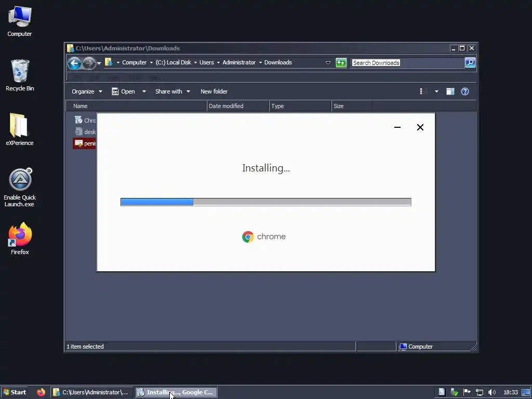Expand arrow before Users in breadcrumb
This screenshot has height=399, width=532.
coord(195,62)
